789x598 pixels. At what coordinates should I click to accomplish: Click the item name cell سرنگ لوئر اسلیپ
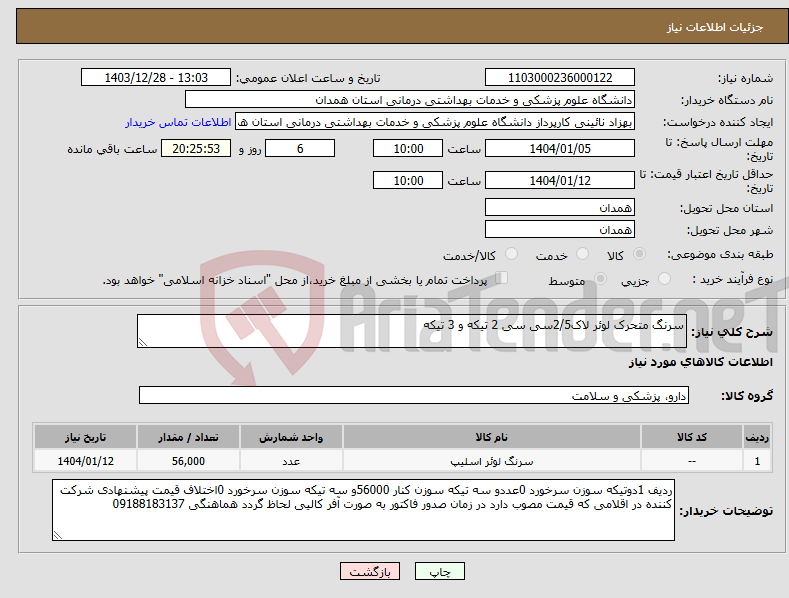pos(492,461)
